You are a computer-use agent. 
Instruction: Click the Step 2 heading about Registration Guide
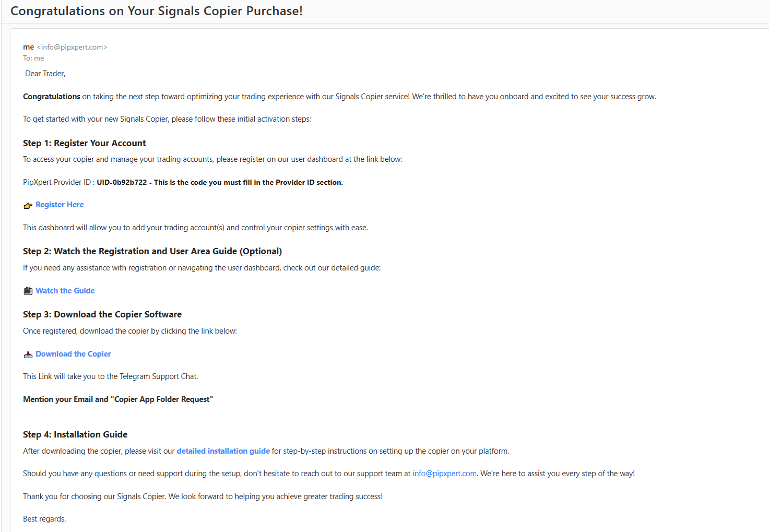(x=152, y=251)
